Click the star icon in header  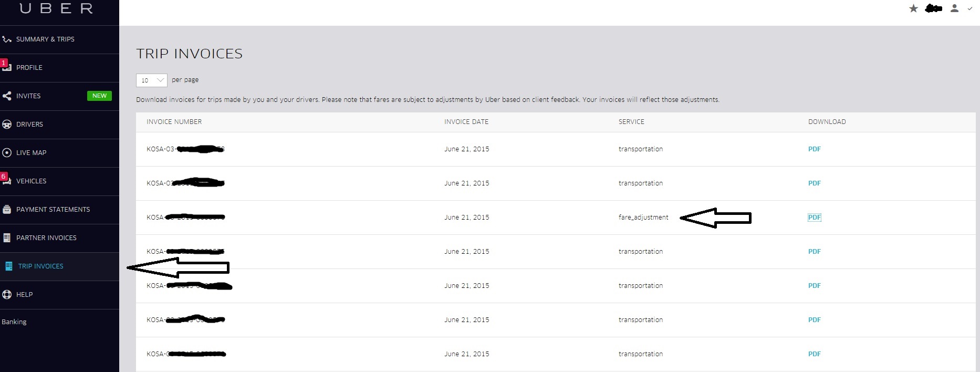[x=914, y=8]
